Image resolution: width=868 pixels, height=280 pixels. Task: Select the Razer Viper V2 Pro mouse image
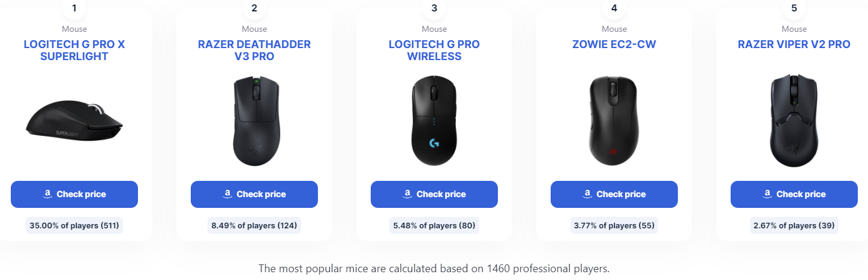point(794,121)
